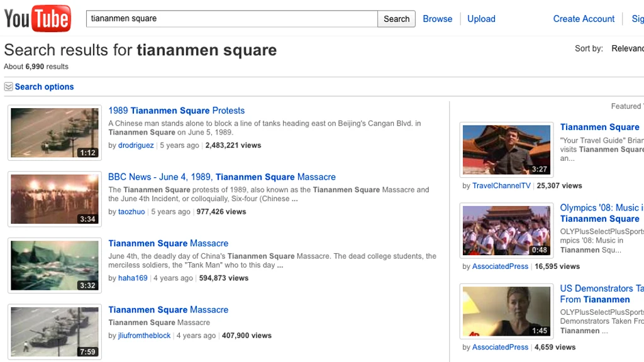The width and height of the screenshot is (644, 362).
Task: Open the Search options panel
Action: (x=45, y=87)
